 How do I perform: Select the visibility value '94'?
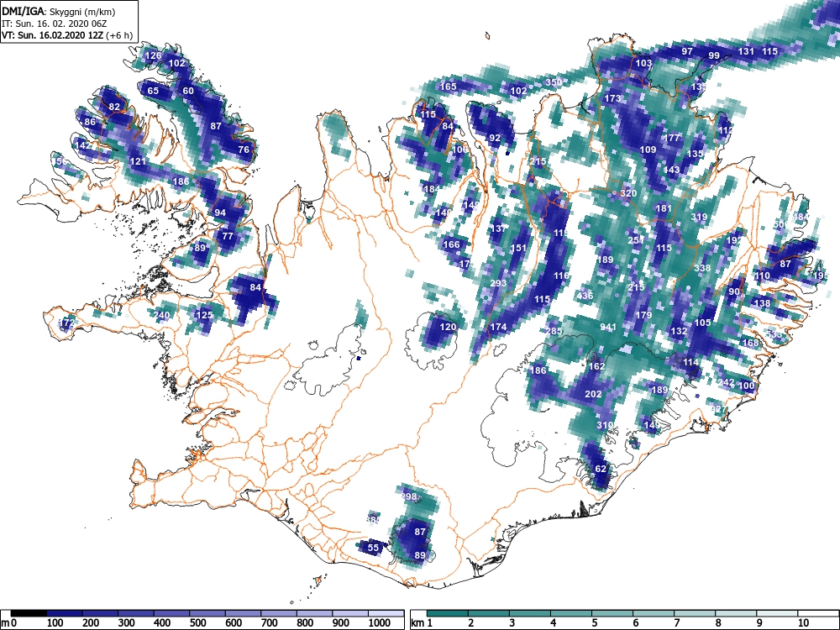tap(220, 213)
